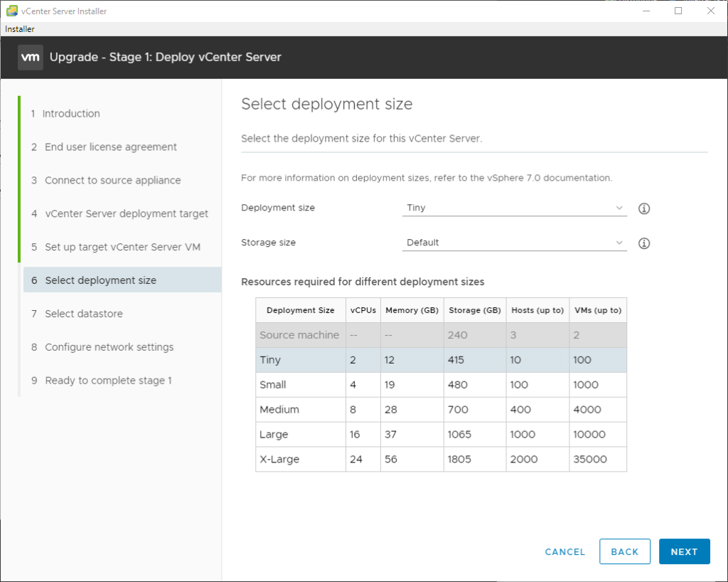Viewport: 728px width, 582px height.
Task: Click the storage value 1805 for X-Large
Action: click(459, 460)
